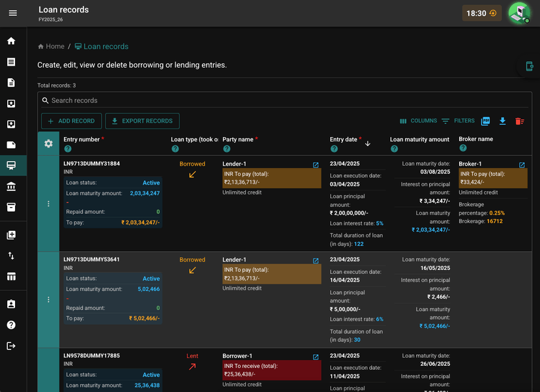
Task: Open Borrower-1 external link icon
Action: coord(316,357)
